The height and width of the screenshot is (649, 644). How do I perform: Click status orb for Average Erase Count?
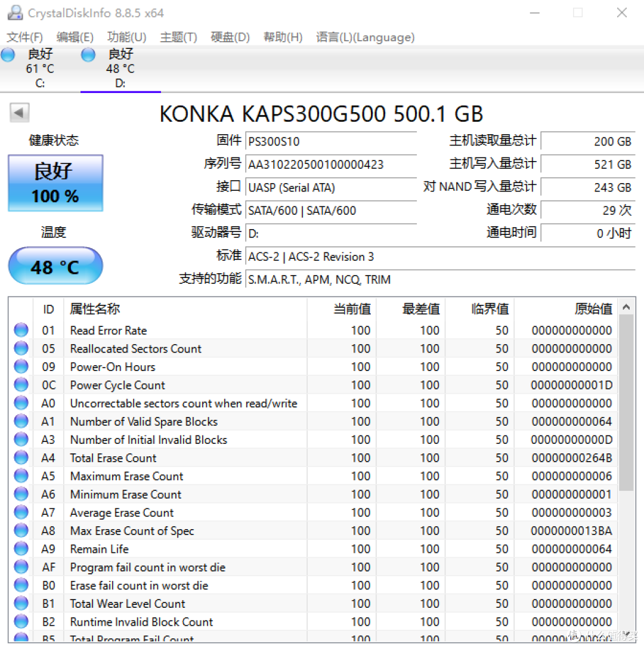pyautogui.click(x=21, y=512)
